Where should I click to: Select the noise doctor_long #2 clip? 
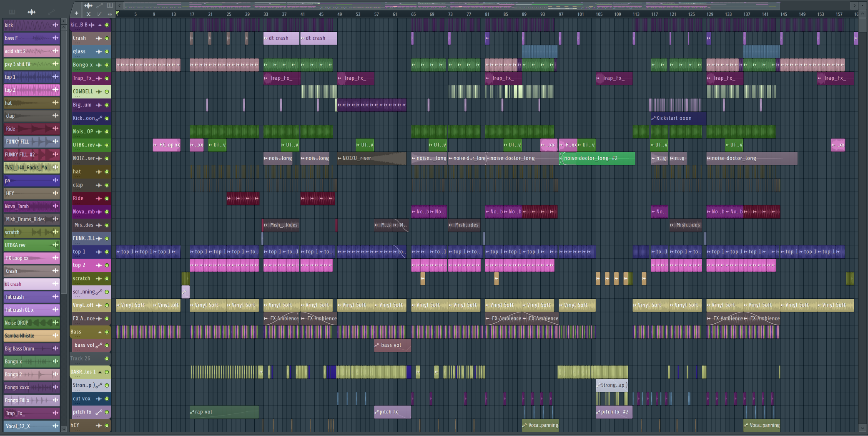[597, 158]
